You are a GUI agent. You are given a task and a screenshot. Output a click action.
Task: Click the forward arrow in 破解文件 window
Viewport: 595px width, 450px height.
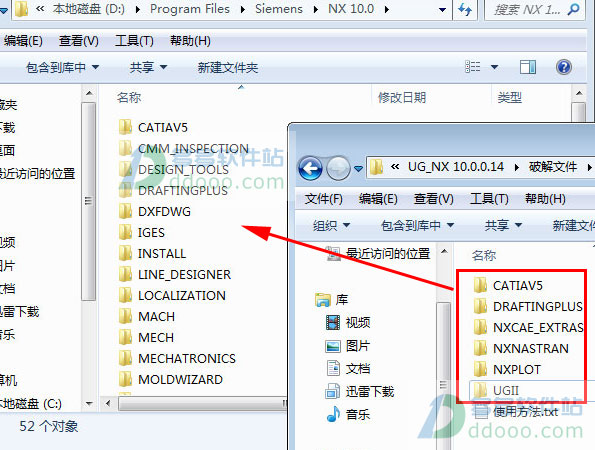tap(338, 168)
